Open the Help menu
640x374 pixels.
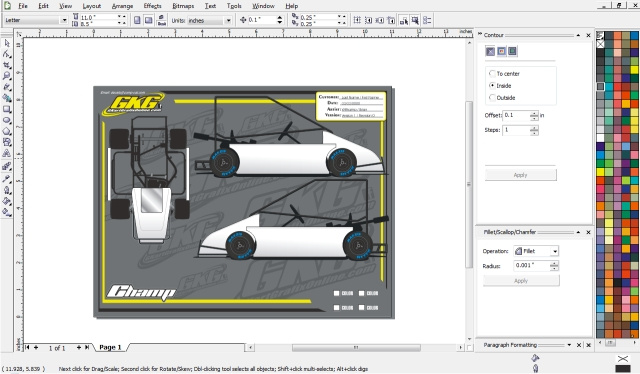[291, 6]
